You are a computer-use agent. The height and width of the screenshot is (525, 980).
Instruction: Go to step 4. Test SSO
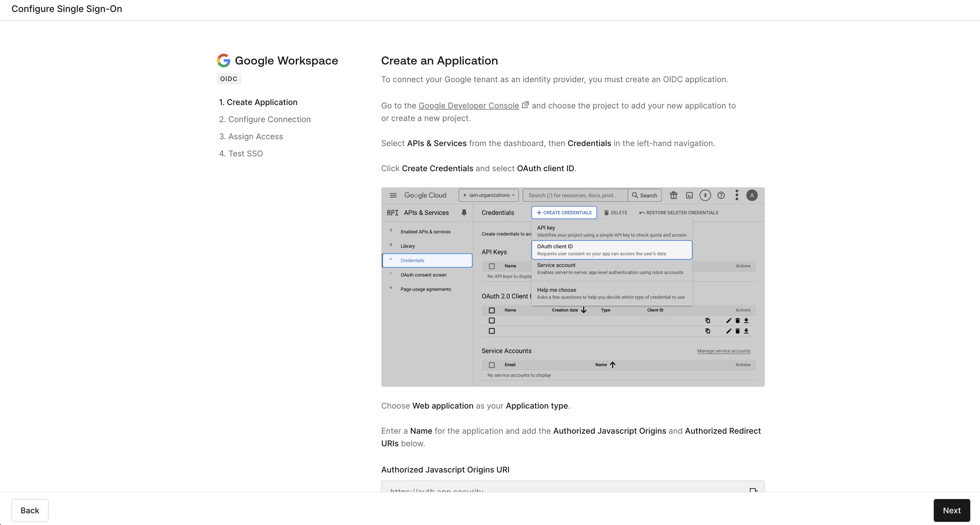pos(241,154)
